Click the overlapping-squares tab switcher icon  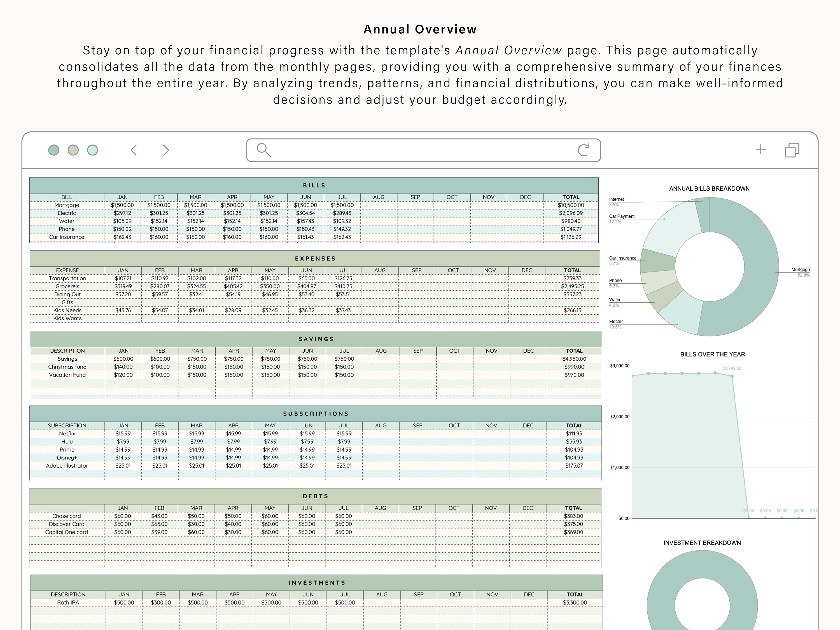792,150
